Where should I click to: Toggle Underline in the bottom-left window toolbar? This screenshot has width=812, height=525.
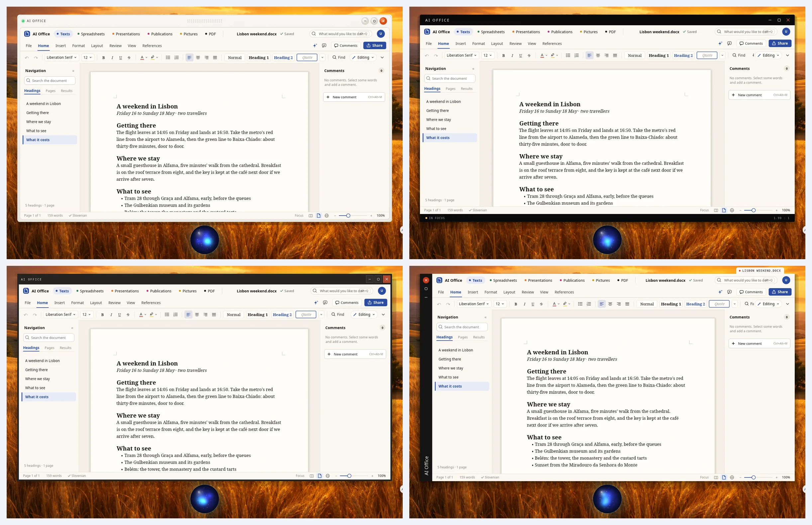(x=120, y=315)
